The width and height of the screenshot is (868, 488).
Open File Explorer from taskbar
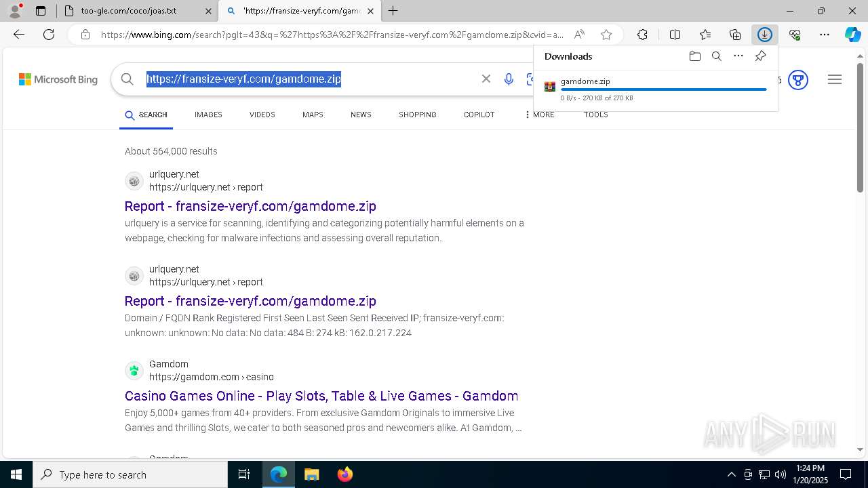[x=311, y=474]
